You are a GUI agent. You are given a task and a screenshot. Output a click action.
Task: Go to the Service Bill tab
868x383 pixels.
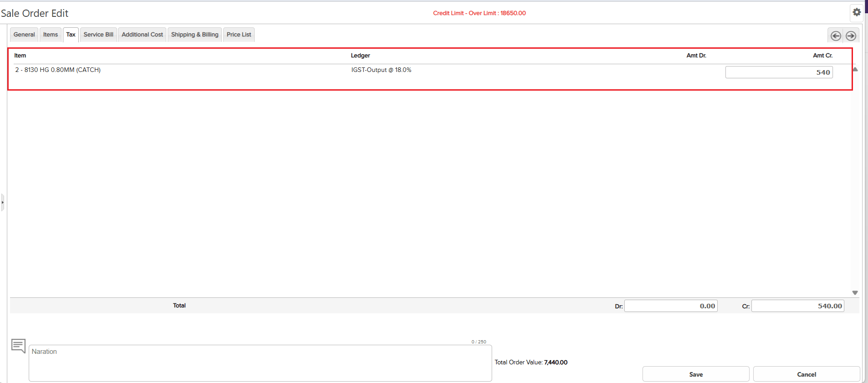point(98,35)
